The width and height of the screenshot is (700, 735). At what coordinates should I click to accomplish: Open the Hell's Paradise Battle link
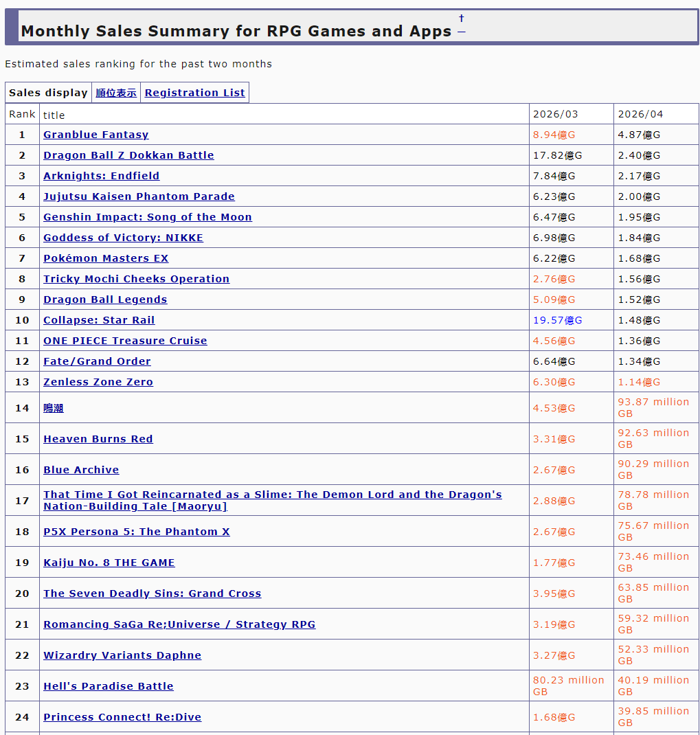click(x=109, y=687)
